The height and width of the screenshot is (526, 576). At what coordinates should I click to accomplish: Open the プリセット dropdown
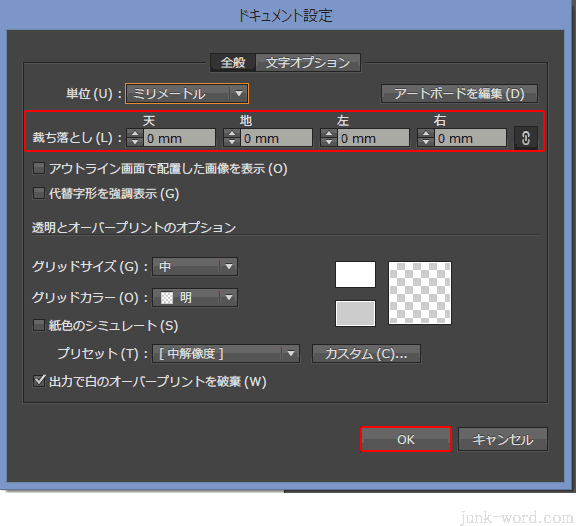tap(226, 354)
